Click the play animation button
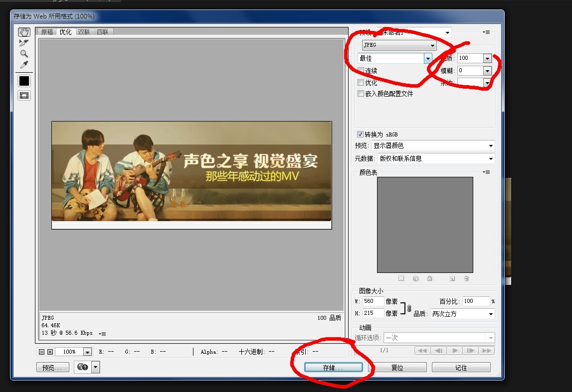This screenshot has height=392, width=572. 454,351
